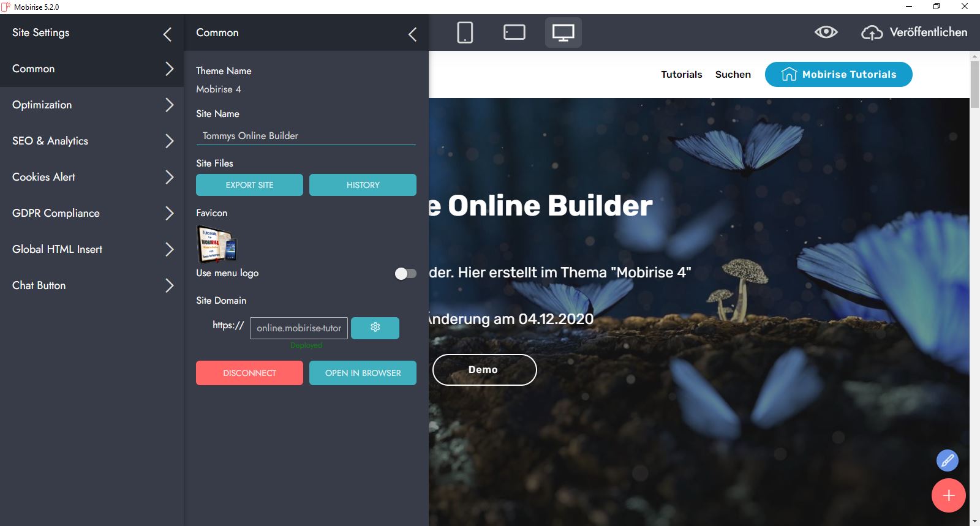Image resolution: width=980 pixels, height=526 pixels.
Task: Click the Site Name input field
Action: pyautogui.click(x=306, y=136)
